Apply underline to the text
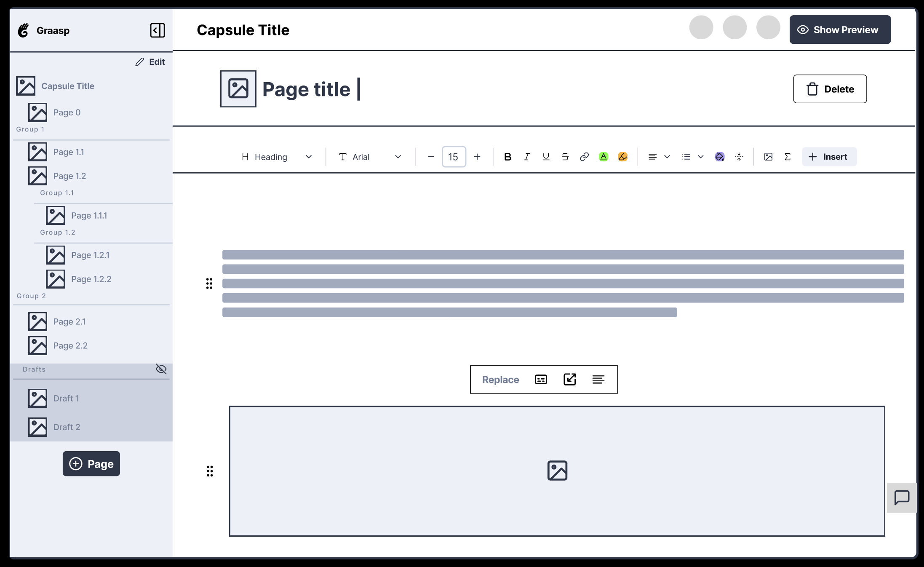This screenshot has width=924, height=567. [x=546, y=157]
